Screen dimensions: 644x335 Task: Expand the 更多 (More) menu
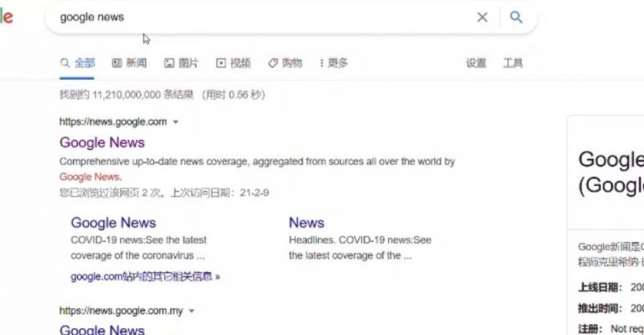(x=333, y=63)
